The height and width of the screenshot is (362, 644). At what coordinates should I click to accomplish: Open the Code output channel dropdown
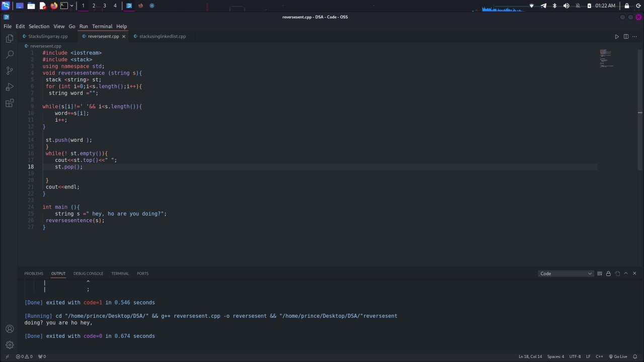click(x=566, y=274)
